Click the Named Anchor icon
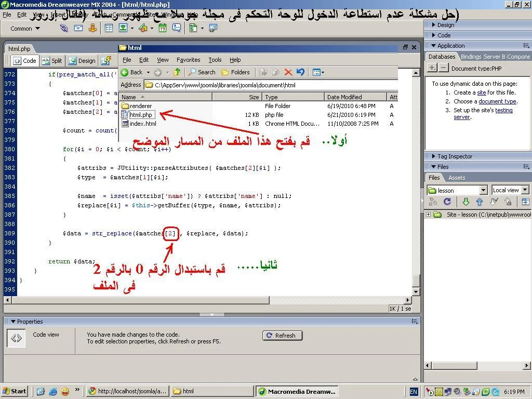The width and height of the screenshot is (532, 399). pos(92,28)
